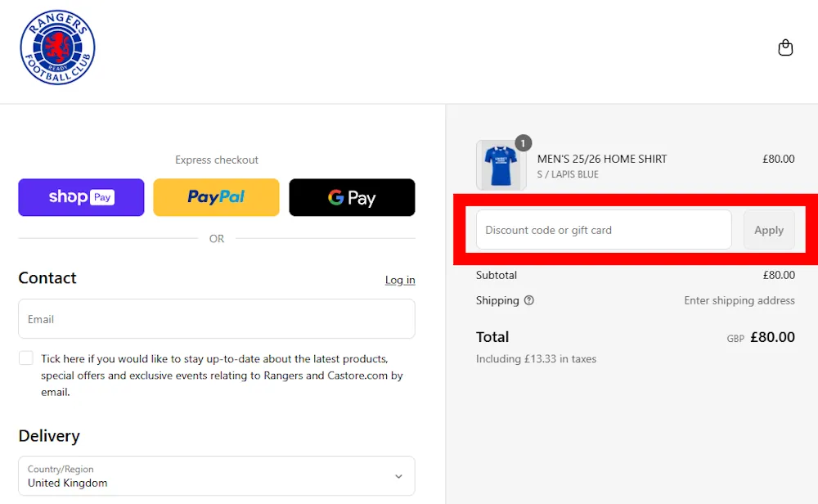Open the shopping bag icon
The width and height of the screenshot is (818, 504).
pos(785,47)
